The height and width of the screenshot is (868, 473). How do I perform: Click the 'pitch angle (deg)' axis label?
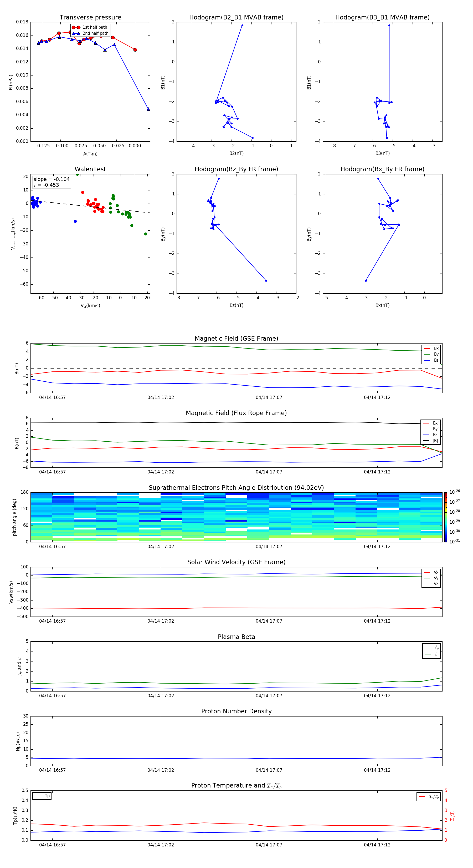coord(14,517)
